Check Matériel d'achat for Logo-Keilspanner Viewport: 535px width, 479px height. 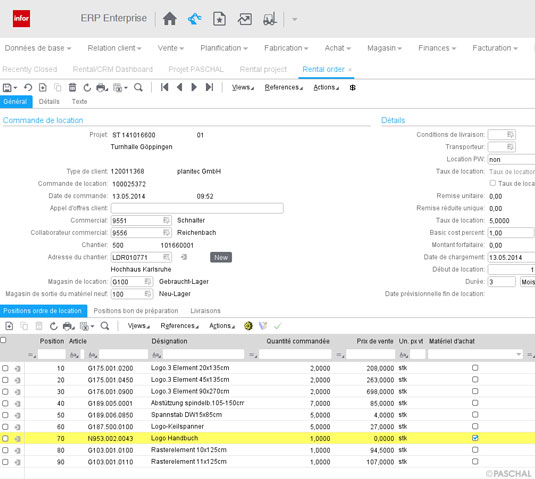[x=475, y=426]
